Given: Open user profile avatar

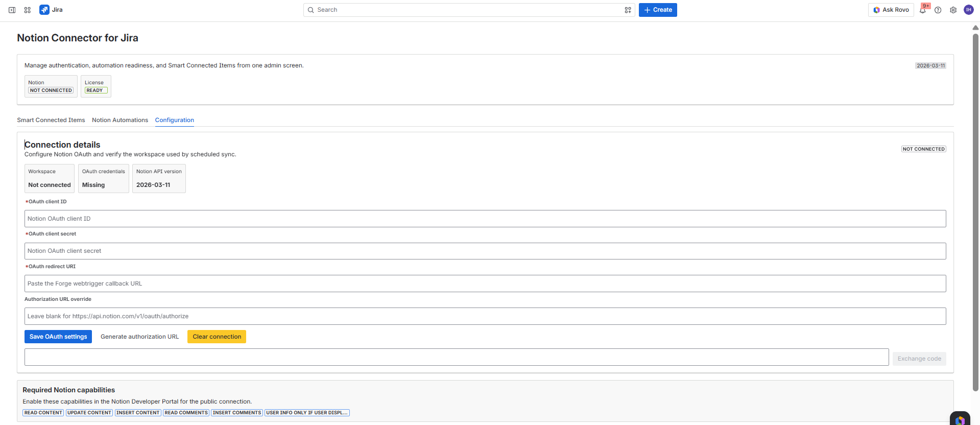Looking at the screenshot, I should [x=969, y=10].
